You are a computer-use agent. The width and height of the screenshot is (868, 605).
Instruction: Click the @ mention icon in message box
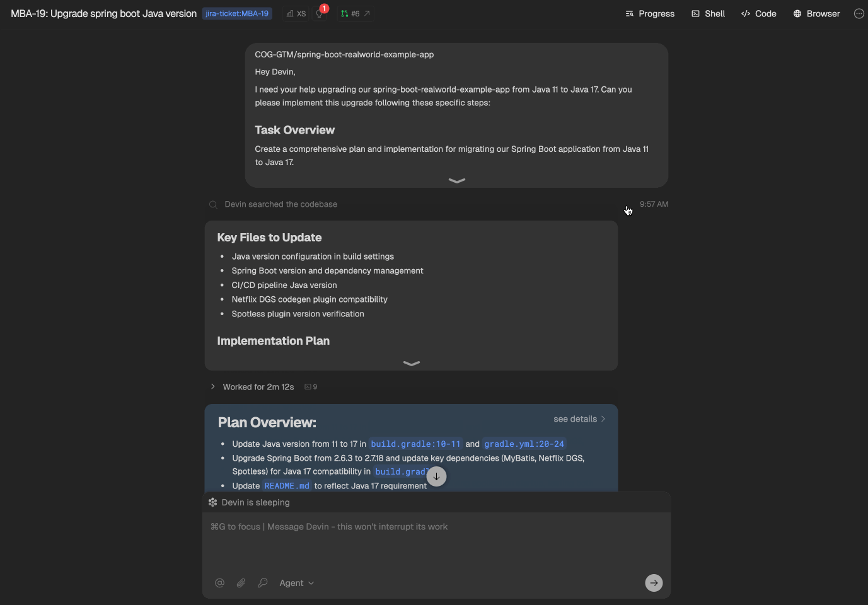[x=219, y=583]
